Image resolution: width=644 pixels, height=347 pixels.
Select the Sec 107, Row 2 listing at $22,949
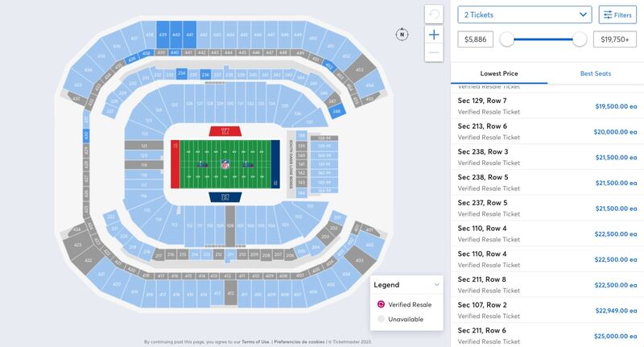[x=547, y=311]
